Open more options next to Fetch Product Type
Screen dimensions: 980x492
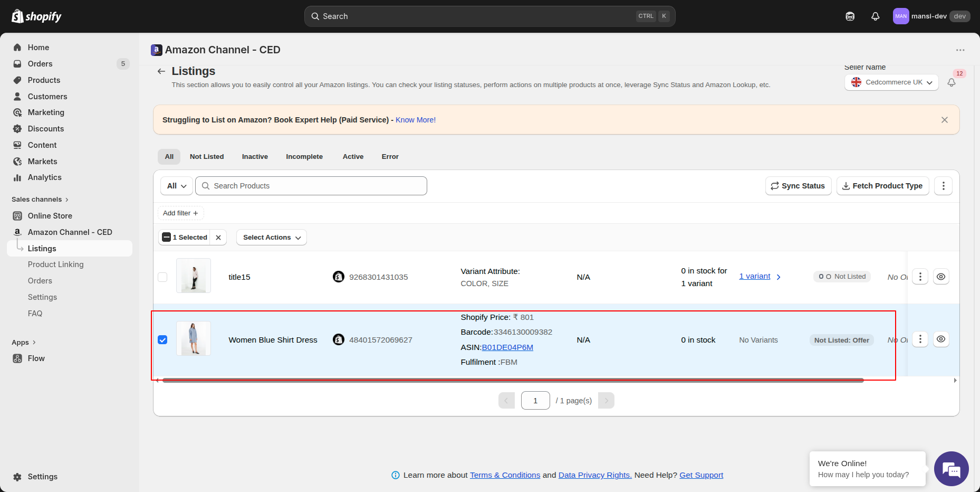point(943,186)
